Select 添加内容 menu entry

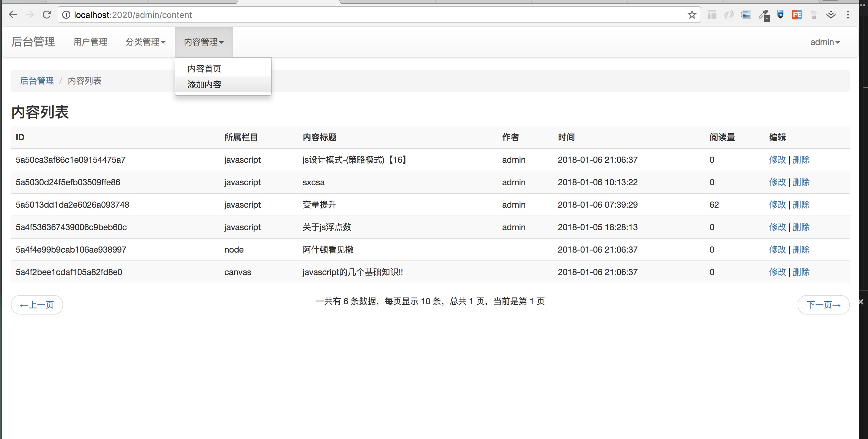(204, 85)
